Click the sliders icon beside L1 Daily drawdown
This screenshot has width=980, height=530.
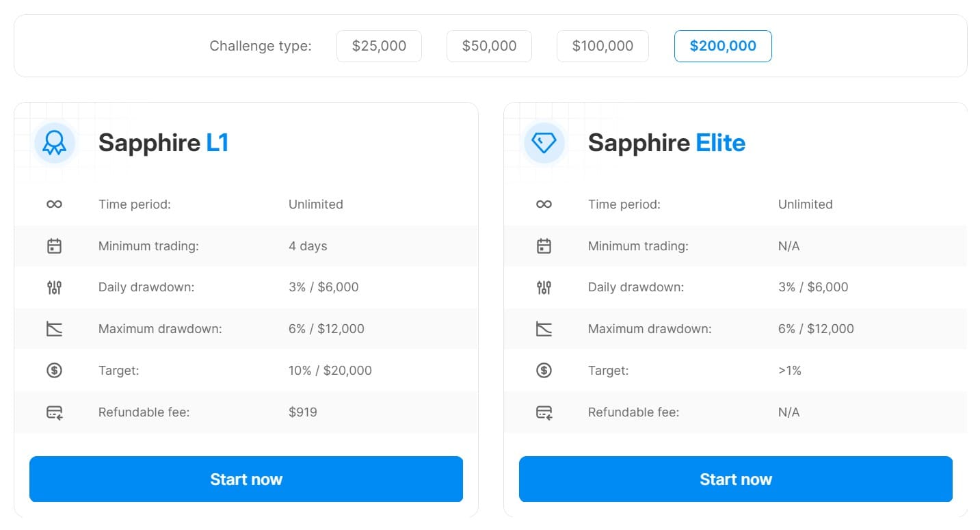pyautogui.click(x=55, y=288)
